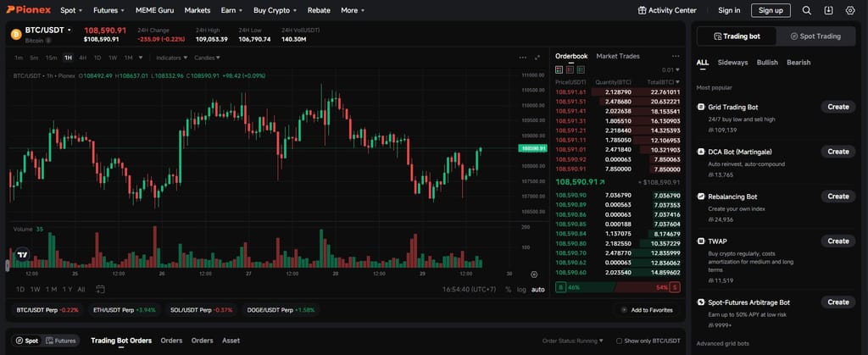The width and height of the screenshot is (868, 355).
Task: Click the Pionex logo
Action: [28, 10]
